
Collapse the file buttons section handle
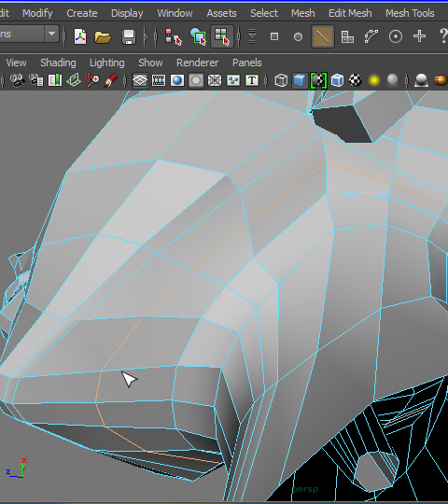point(64,36)
